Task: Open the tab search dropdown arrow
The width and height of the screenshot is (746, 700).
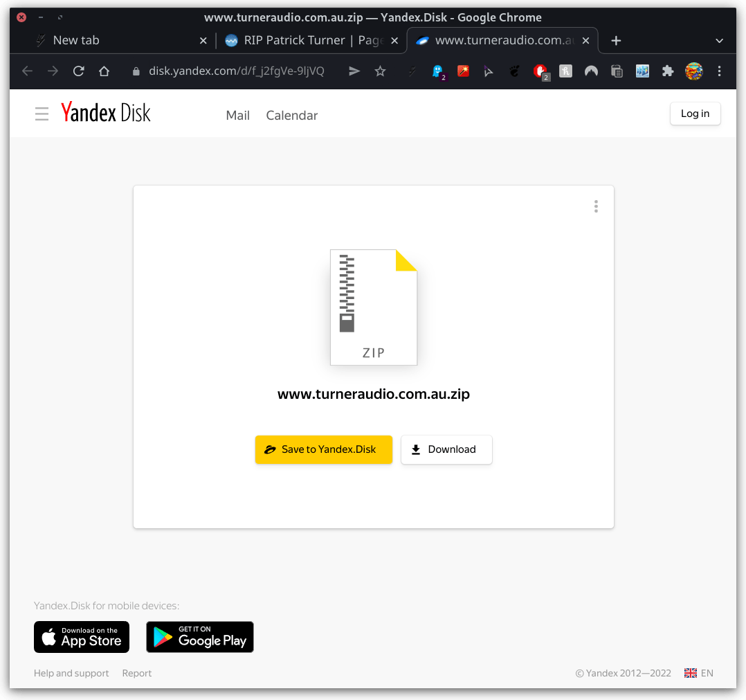Action: point(719,41)
